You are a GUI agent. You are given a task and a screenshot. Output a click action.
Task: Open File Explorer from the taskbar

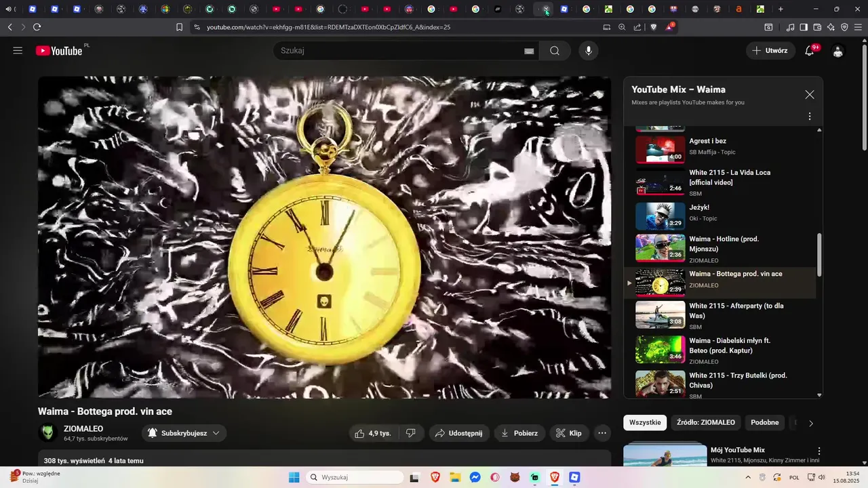tap(455, 477)
